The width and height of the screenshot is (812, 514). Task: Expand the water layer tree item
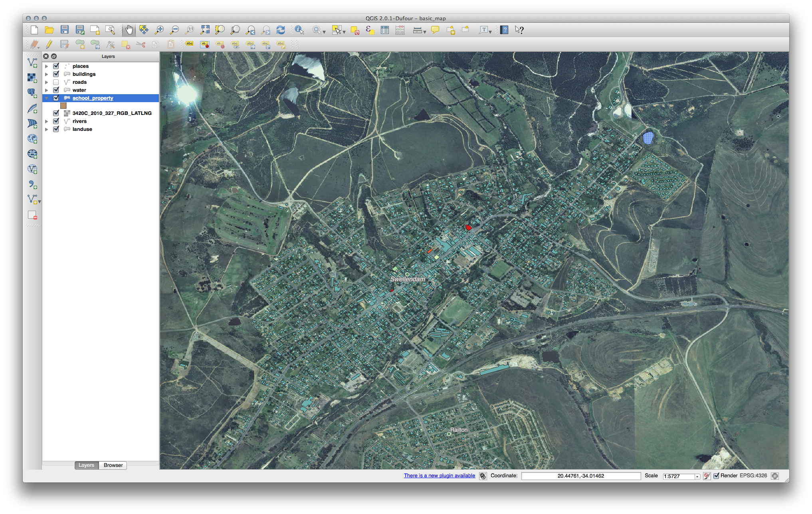(47, 90)
